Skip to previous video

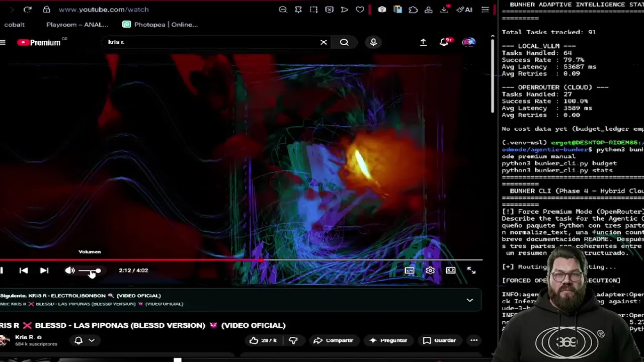(24, 270)
